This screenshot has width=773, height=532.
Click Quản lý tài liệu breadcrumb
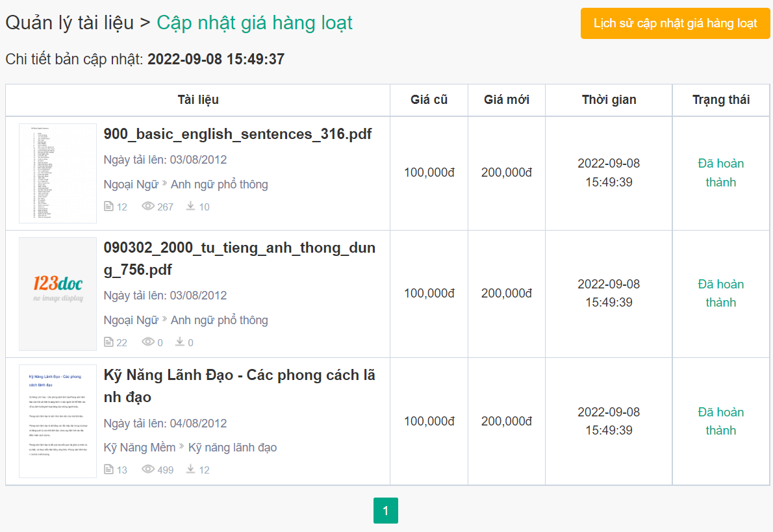pos(70,23)
